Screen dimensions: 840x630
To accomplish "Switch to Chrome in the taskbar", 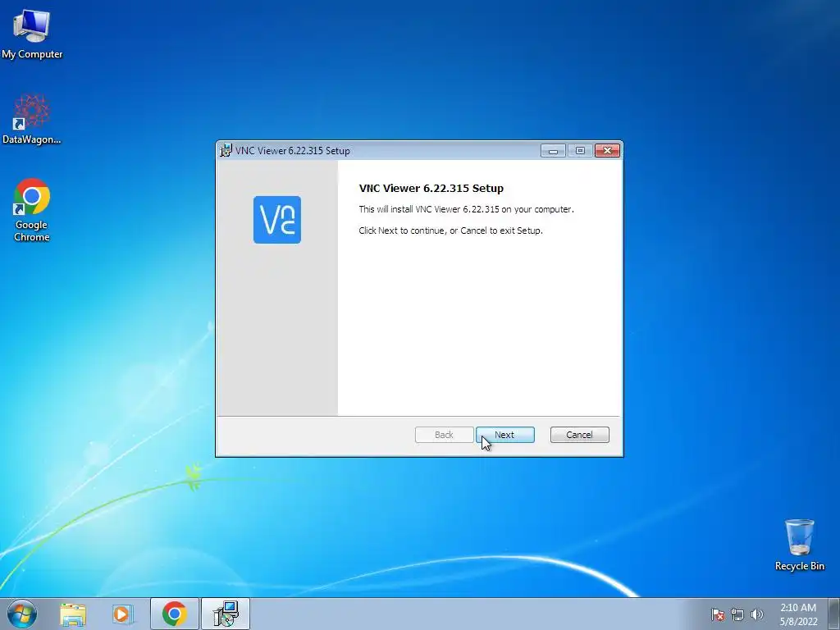I will tap(175, 614).
